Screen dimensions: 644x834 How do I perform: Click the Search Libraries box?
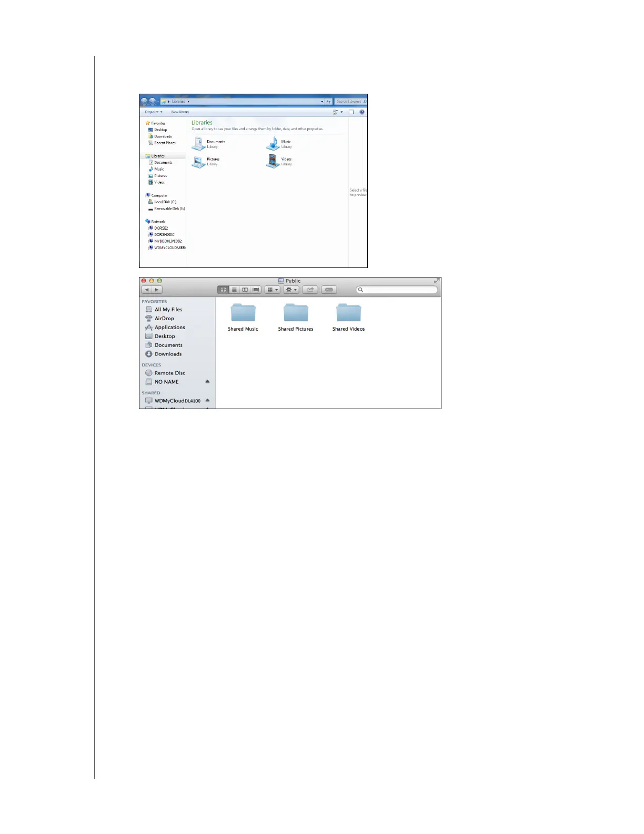351,101
